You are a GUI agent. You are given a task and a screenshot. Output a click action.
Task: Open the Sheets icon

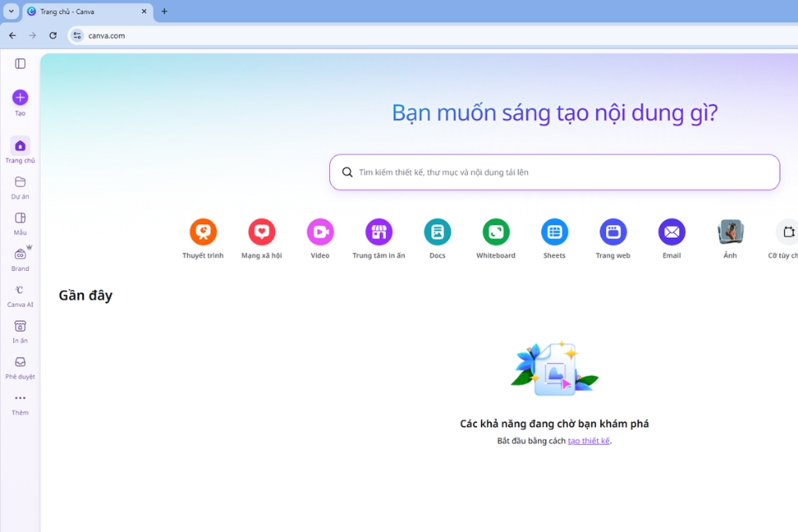pos(554,234)
